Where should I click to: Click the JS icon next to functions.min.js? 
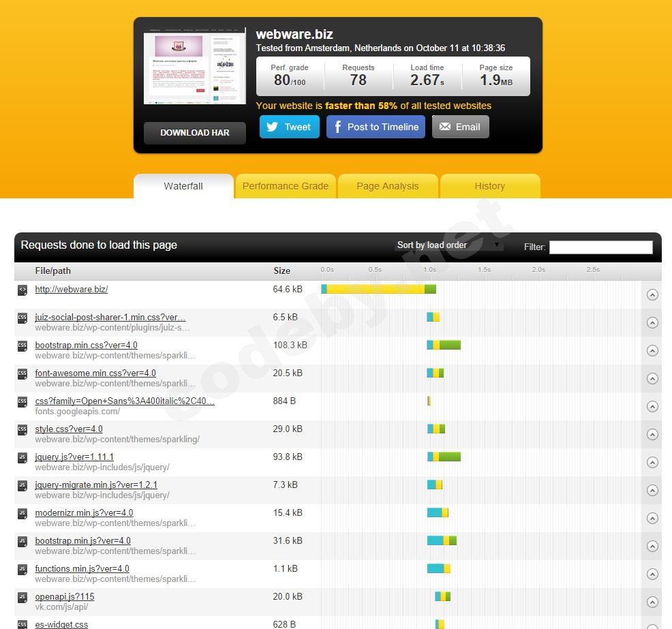(x=22, y=570)
